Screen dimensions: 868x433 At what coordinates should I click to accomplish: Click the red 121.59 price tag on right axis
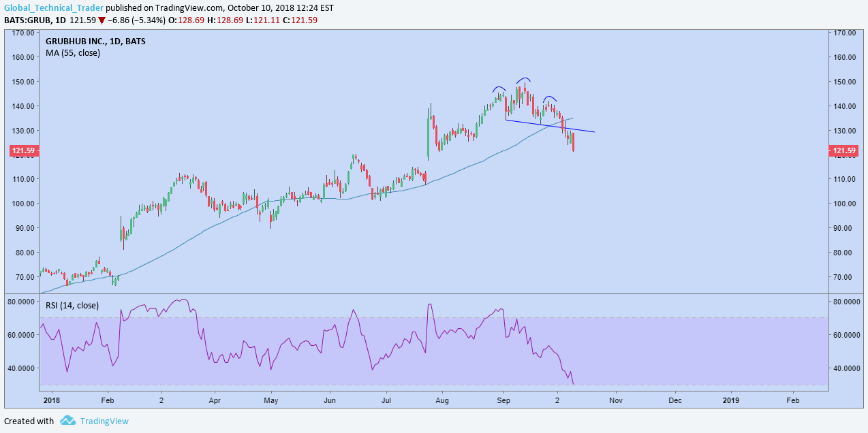point(843,151)
